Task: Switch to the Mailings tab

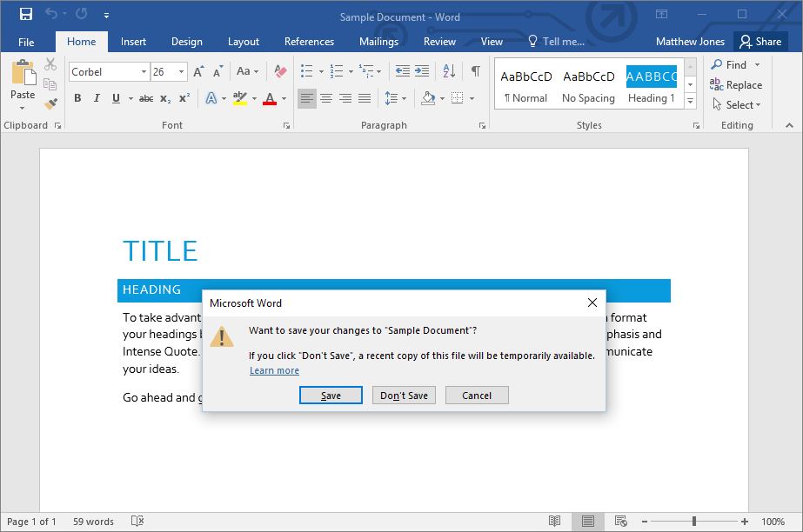Action: (379, 42)
